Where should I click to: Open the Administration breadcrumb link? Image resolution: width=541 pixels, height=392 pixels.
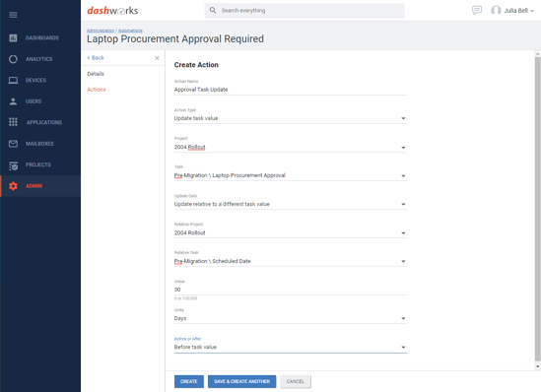point(101,31)
